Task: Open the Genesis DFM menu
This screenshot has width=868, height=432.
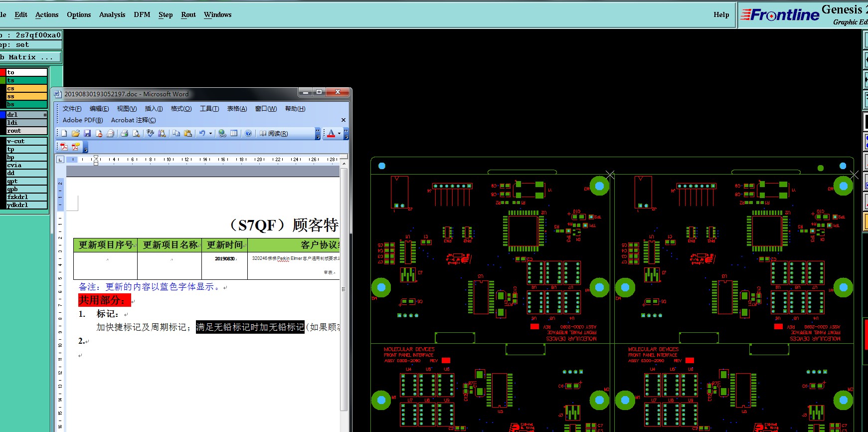Action: [142, 14]
